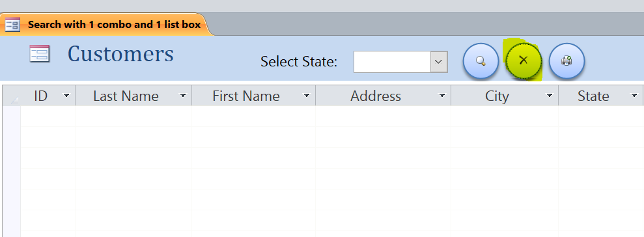Expand the ID column filter arrow
The width and height of the screenshot is (644, 237).
66,96
